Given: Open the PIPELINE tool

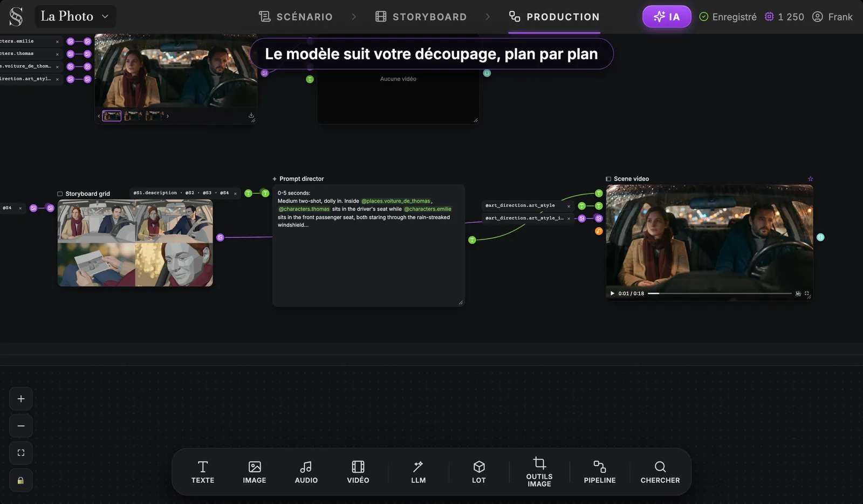Looking at the screenshot, I should 600,472.
